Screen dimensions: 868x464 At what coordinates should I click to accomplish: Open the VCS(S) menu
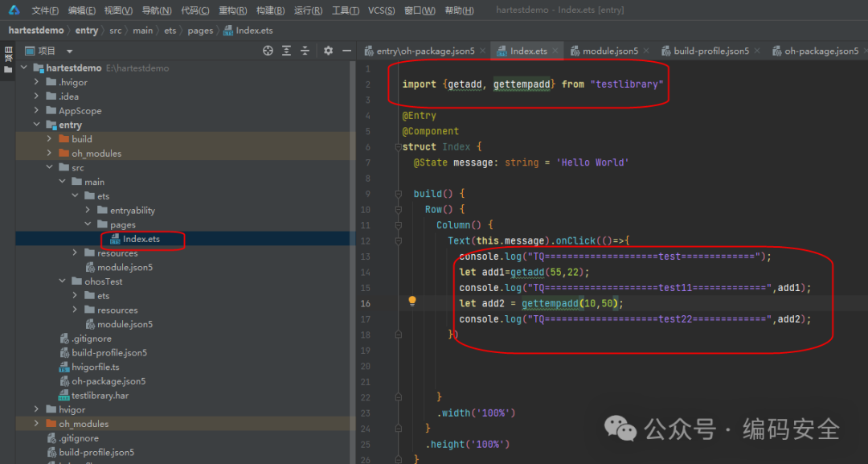point(382,10)
